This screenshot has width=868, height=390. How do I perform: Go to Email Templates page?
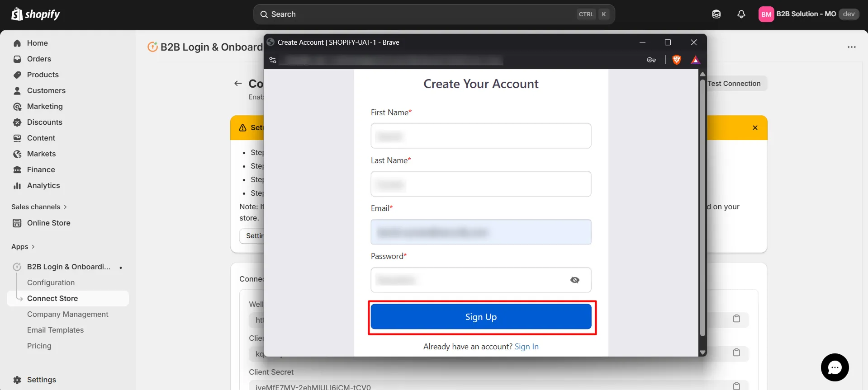click(x=55, y=330)
